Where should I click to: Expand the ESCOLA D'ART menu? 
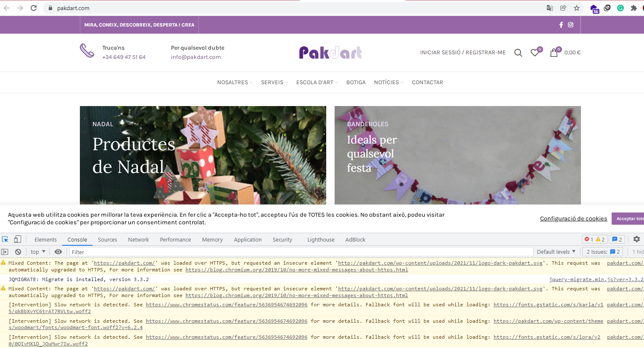pos(317,82)
